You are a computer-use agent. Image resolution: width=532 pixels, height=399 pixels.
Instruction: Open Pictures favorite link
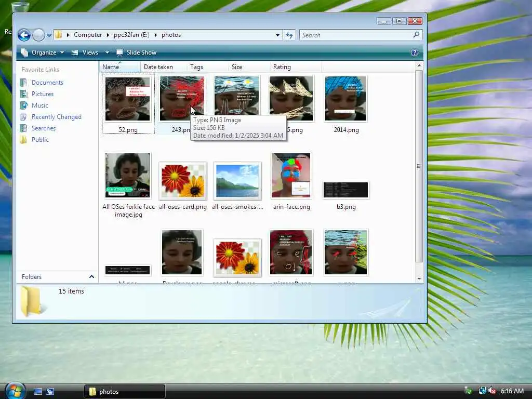pyautogui.click(x=43, y=94)
